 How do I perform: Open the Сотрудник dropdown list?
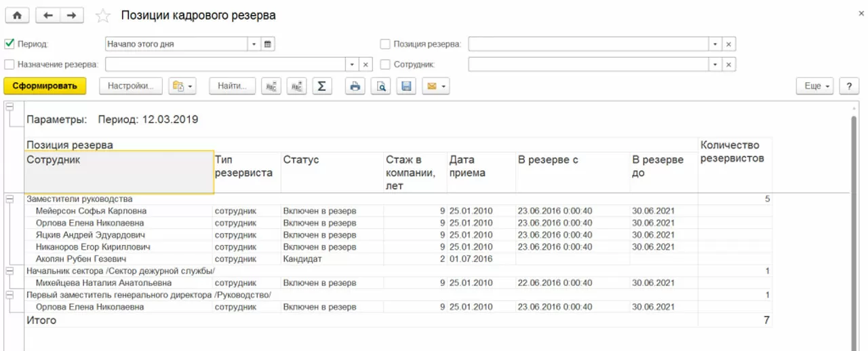[x=715, y=64]
